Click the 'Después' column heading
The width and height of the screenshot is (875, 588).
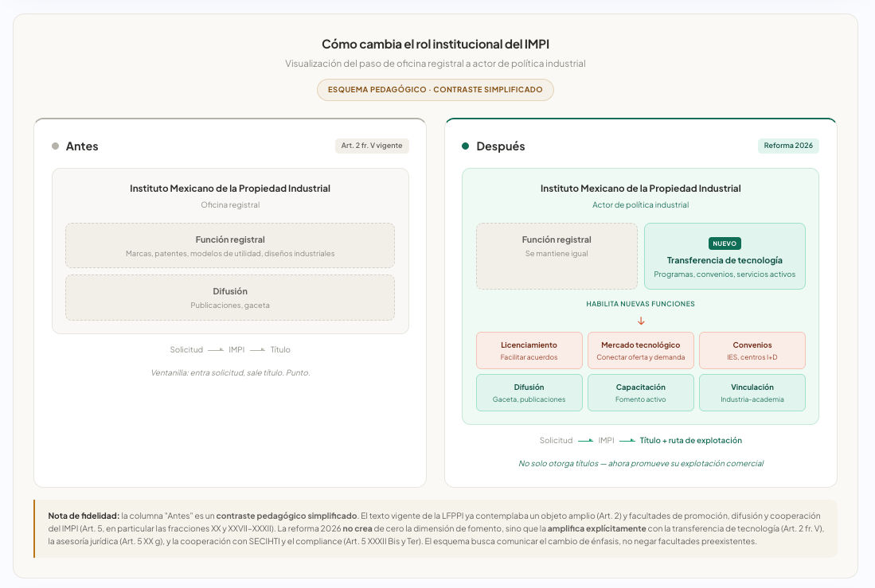coord(501,146)
